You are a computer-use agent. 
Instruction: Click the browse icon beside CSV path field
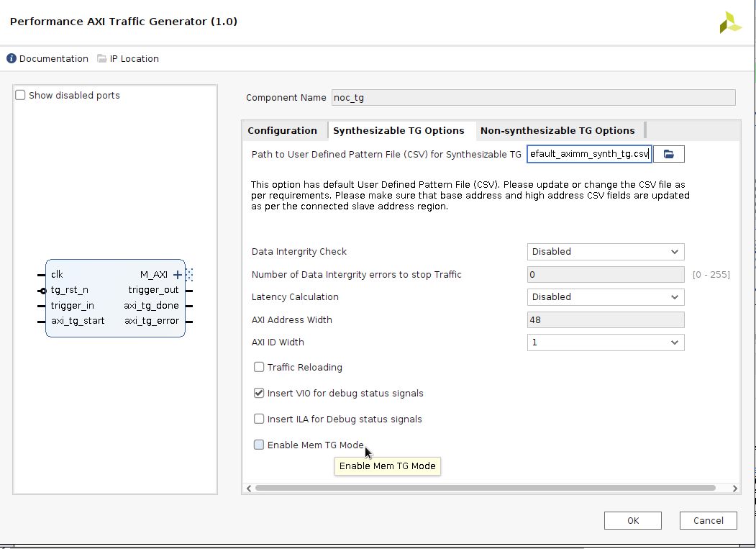pos(670,153)
